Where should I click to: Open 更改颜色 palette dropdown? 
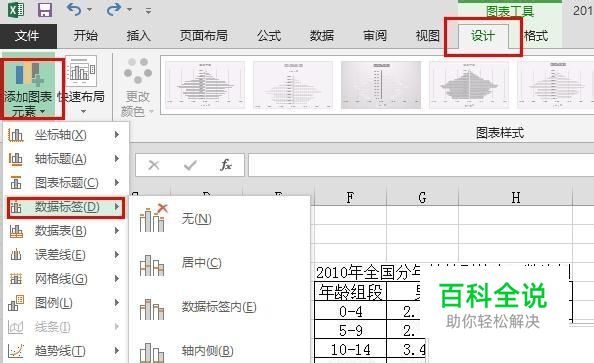[x=138, y=87]
